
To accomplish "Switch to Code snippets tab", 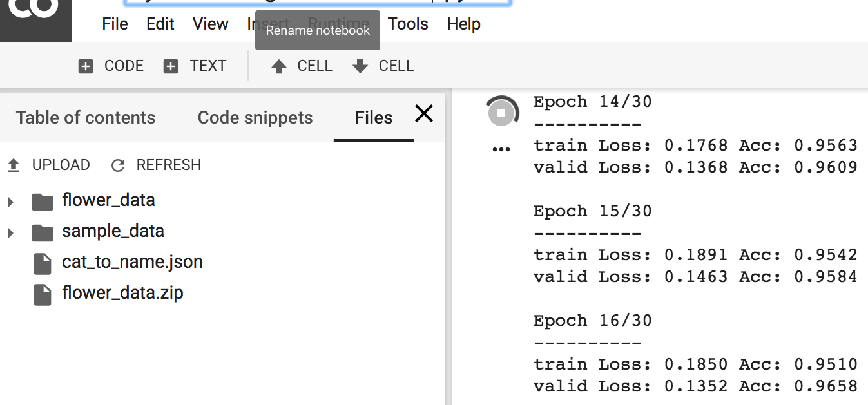I will [255, 118].
